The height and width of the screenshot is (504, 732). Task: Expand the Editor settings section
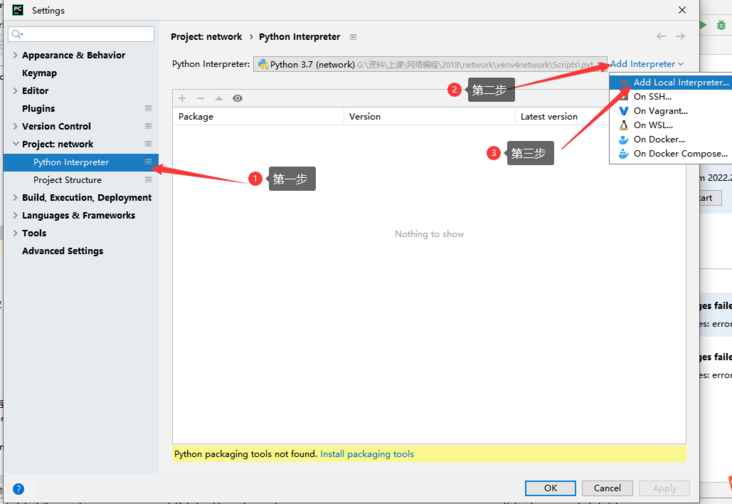pos(15,91)
